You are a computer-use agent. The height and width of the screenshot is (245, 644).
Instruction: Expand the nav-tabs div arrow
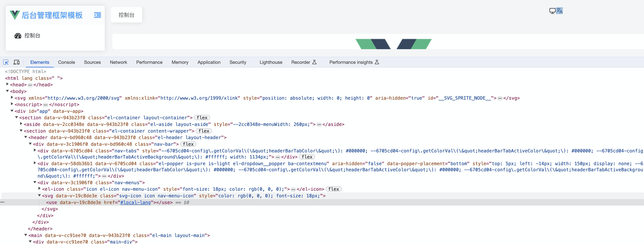[x=35, y=150]
